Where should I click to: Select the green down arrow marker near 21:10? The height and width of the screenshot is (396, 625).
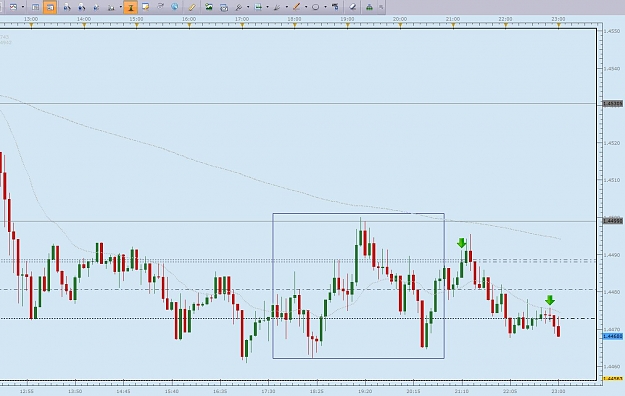click(462, 243)
